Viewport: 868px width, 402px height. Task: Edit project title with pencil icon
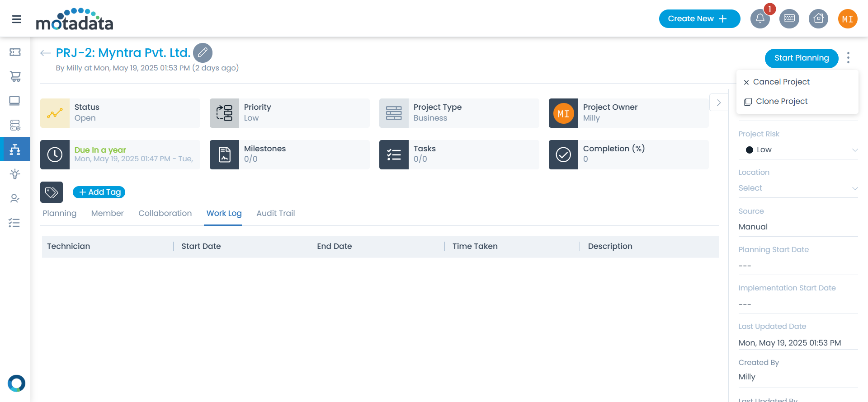[x=203, y=53]
